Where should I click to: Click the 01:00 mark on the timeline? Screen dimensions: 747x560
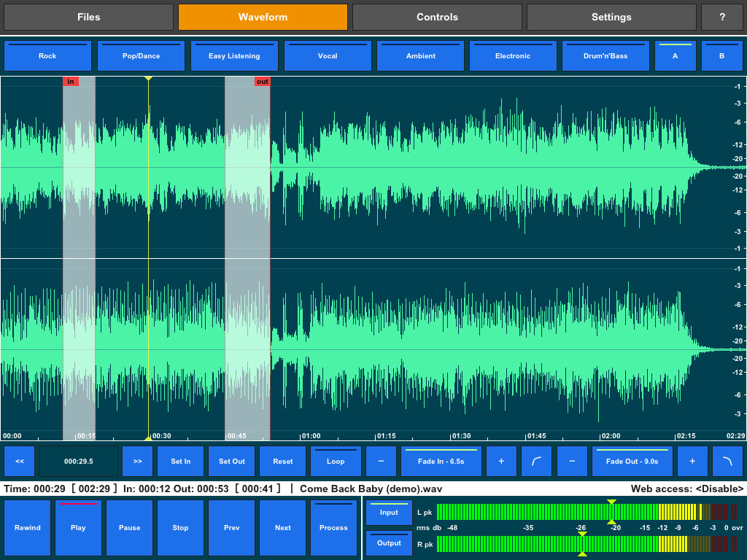pyautogui.click(x=311, y=436)
